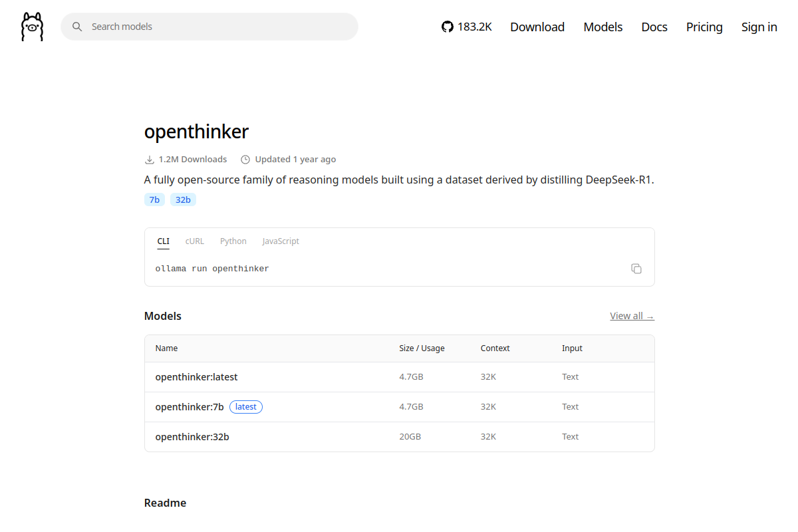Click the Readme heading

point(165,503)
